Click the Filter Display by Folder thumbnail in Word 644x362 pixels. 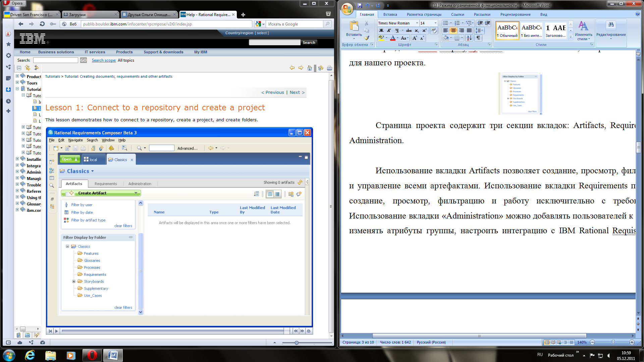(x=520, y=94)
